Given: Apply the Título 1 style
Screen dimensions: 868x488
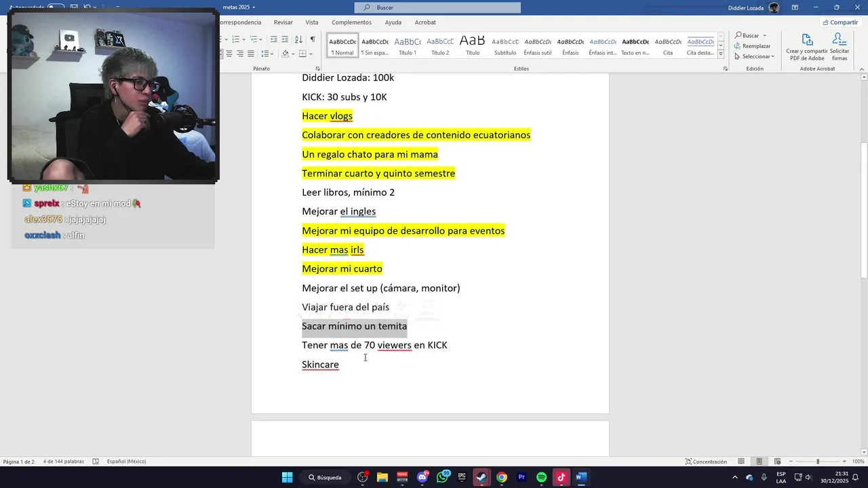Looking at the screenshot, I should pyautogui.click(x=408, y=45).
